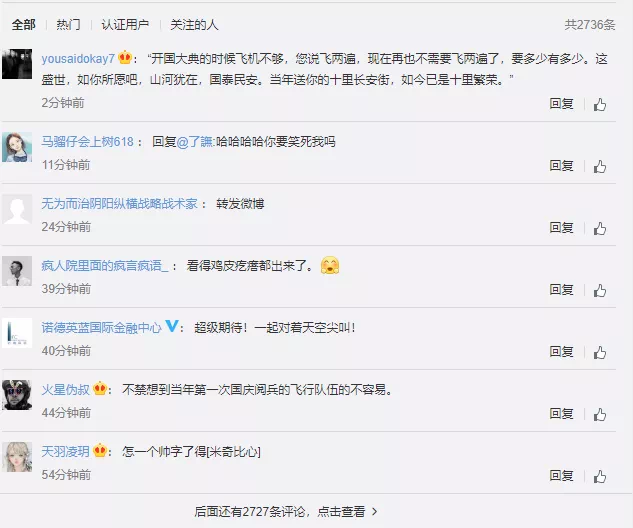Reply to yousaidokay7's comment

pos(561,104)
